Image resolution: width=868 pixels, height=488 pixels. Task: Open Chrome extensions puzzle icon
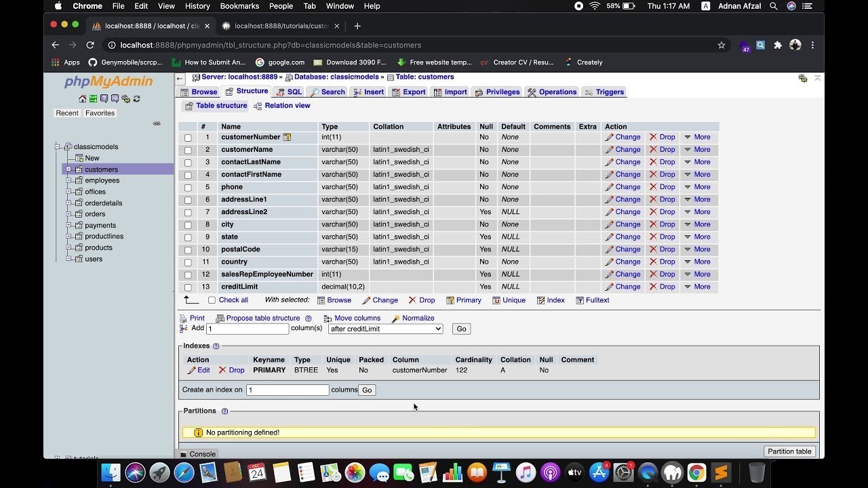[778, 45]
